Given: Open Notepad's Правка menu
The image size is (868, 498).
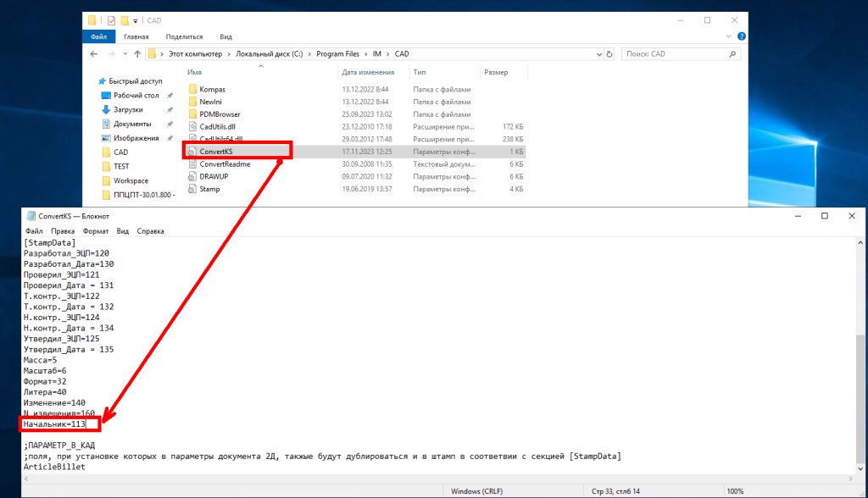Looking at the screenshot, I should pos(63,230).
